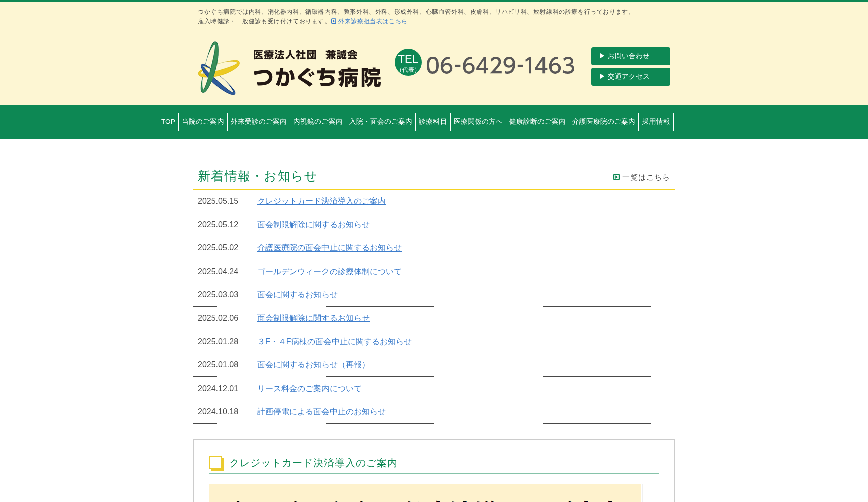Select 健康診断のご案内 from the navigation
The height and width of the screenshot is (502, 868).
[x=536, y=121]
